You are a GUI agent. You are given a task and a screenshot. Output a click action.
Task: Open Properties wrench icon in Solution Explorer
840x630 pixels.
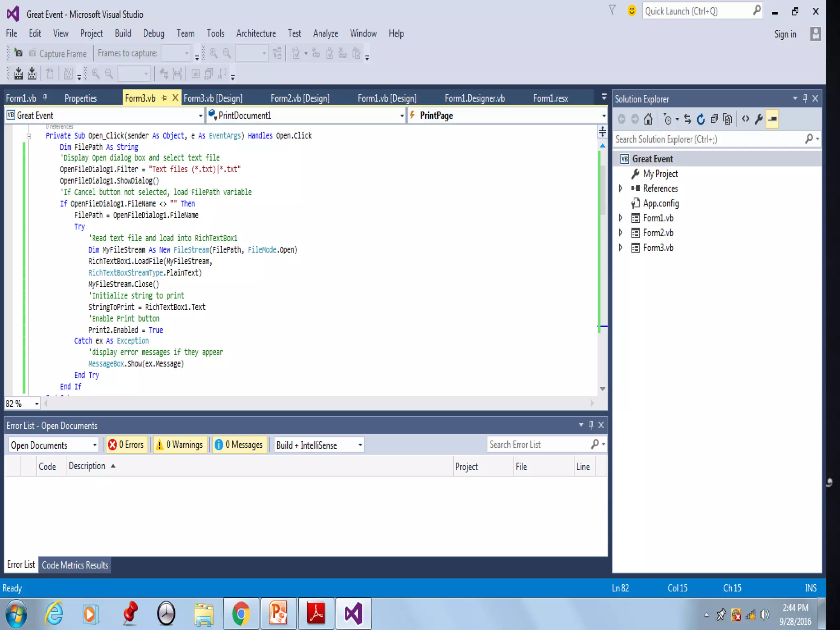click(758, 119)
